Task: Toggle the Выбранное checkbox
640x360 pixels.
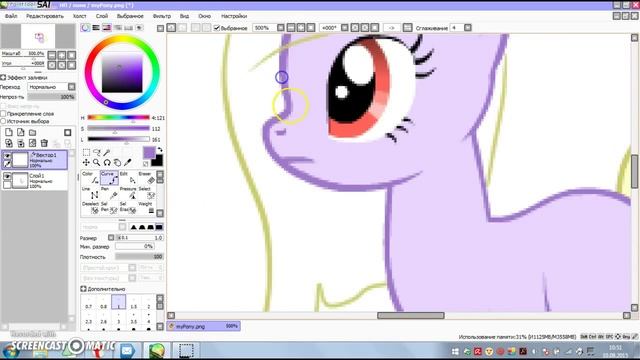Action: pos(217,28)
